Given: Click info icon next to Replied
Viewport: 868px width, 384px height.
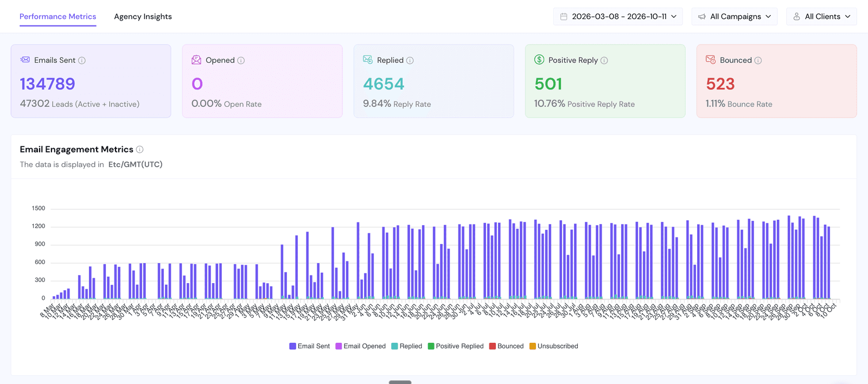Looking at the screenshot, I should [x=410, y=60].
